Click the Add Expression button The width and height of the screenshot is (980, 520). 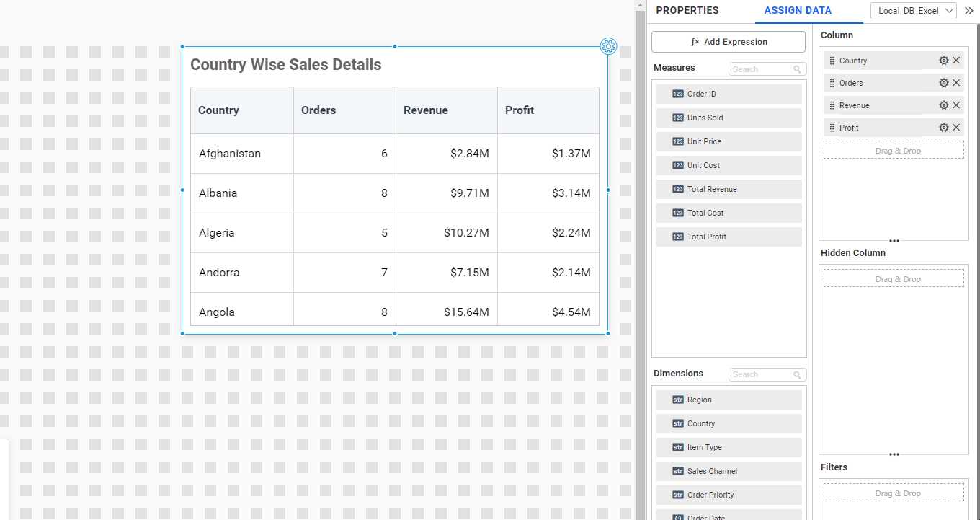[x=729, y=42]
